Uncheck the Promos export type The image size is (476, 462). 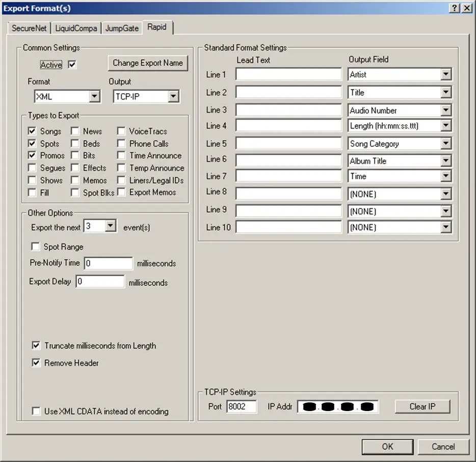click(x=32, y=155)
